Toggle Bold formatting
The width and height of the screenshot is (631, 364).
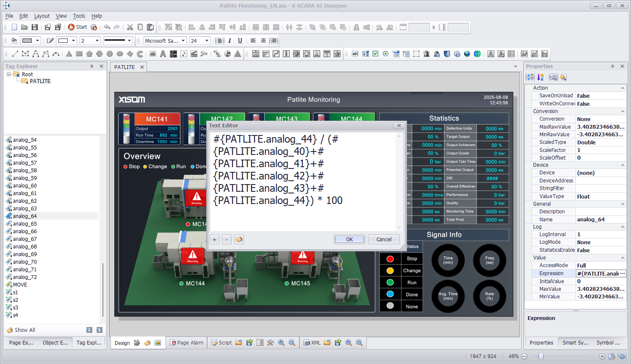(219, 41)
